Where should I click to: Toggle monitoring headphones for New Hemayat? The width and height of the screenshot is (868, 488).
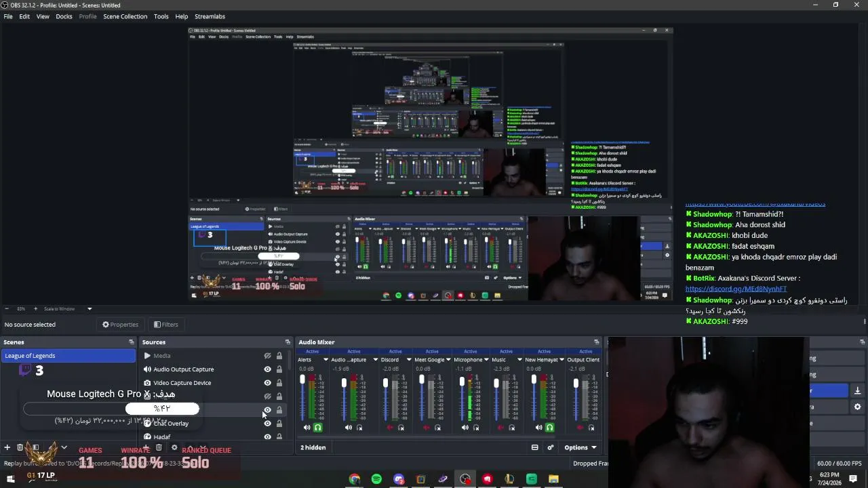(549, 428)
